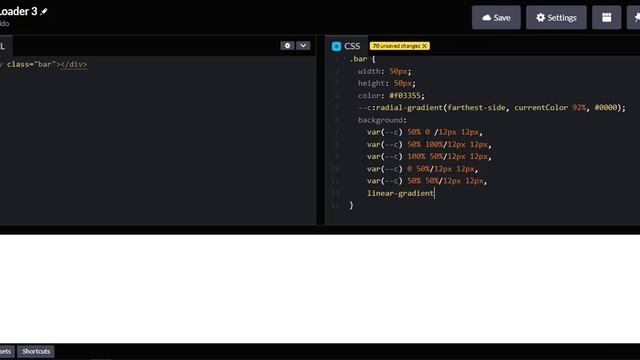Click the var(--c) 50% 0 line
This screenshot has width=640, height=360.
[x=424, y=132]
